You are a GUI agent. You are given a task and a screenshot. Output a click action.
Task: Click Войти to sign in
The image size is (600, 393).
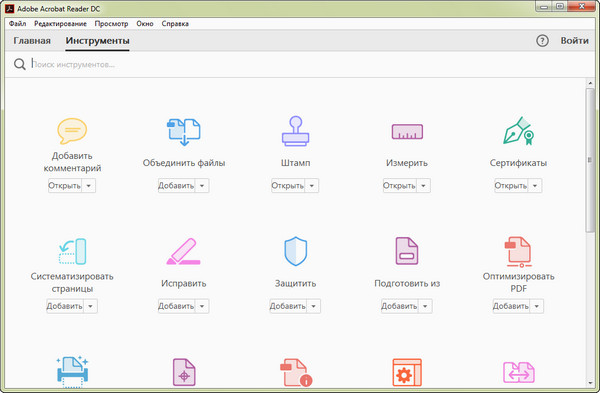pyautogui.click(x=574, y=41)
